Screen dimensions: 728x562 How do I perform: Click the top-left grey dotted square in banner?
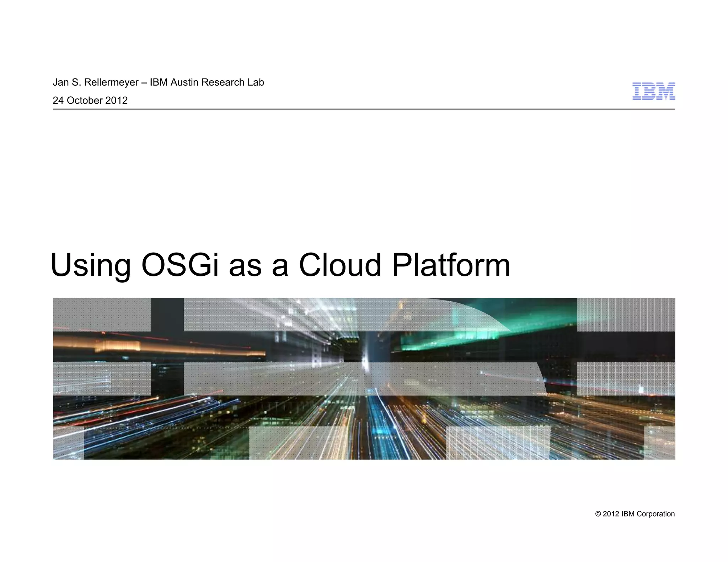click(x=102, y=314)
